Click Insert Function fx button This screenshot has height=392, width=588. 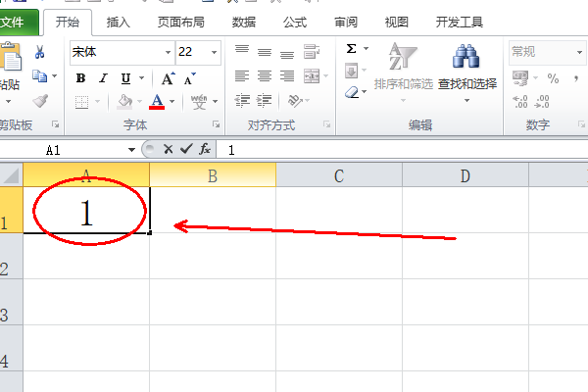point(205,149)
